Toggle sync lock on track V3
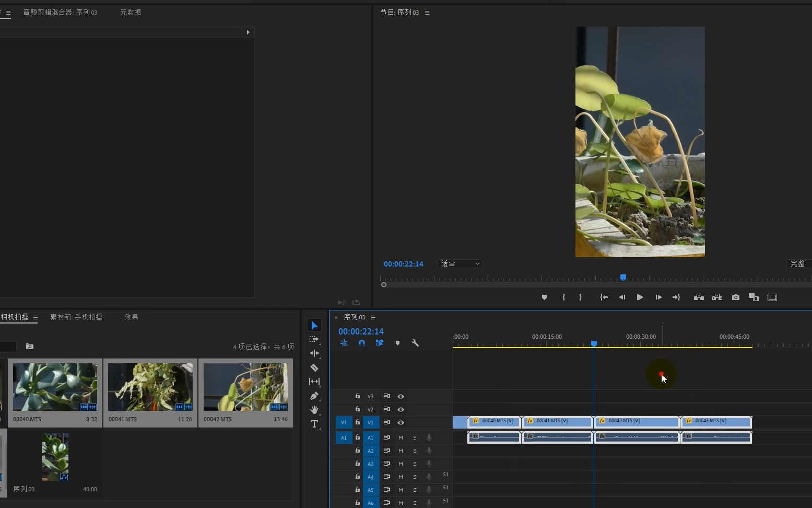The height and width of the screenshot is (508, 812). tap(387, 396)
